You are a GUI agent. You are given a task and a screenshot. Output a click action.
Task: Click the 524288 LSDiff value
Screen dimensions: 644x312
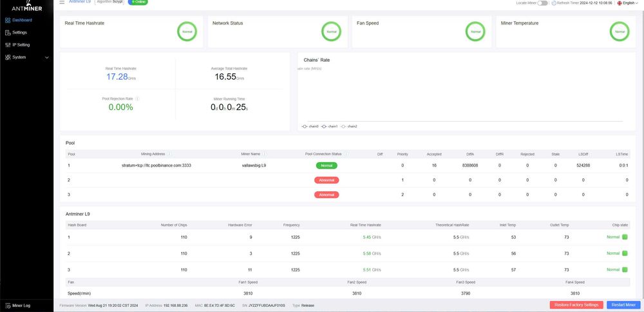pyautogui.click(x=583, y=165)
